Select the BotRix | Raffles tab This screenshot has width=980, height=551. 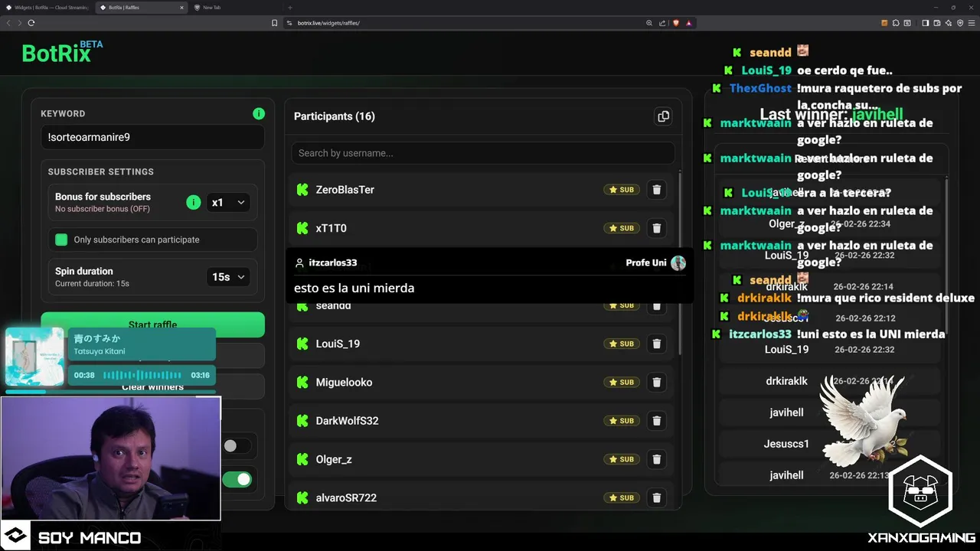[x=142, y=8]
